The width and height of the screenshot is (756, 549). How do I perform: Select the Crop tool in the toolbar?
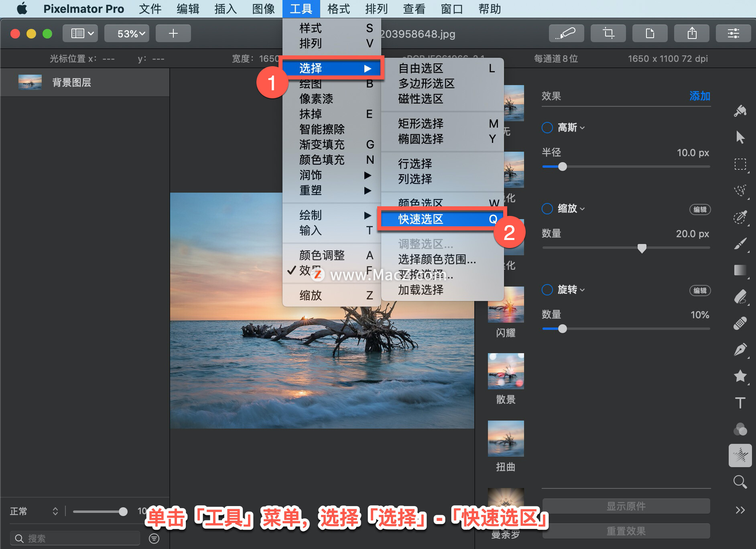(608, 33)
